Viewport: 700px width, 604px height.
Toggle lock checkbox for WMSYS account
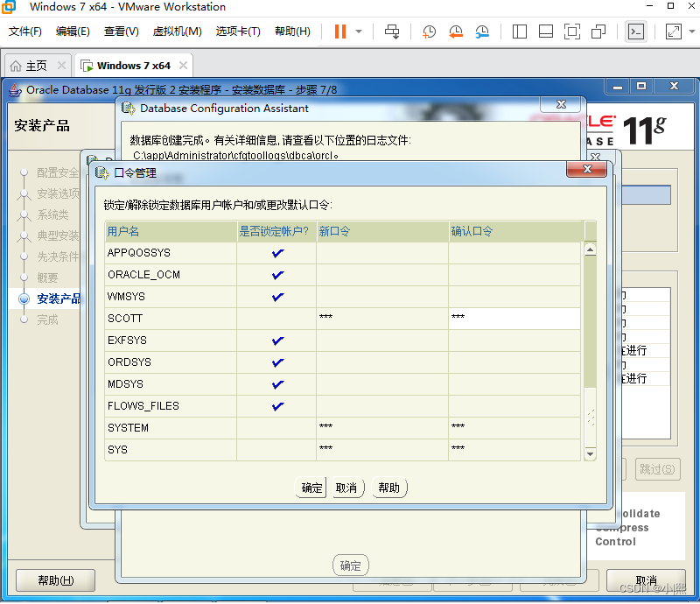tap(277, 297)
